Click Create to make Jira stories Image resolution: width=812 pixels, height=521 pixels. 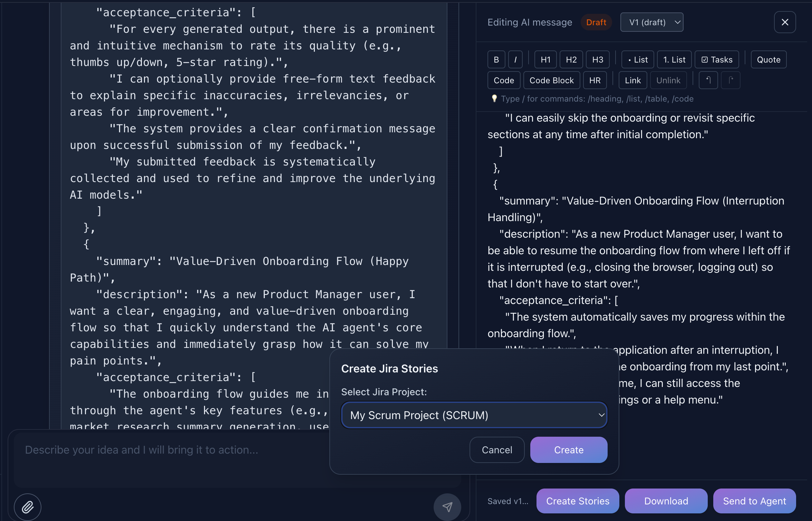click(569, 449)
